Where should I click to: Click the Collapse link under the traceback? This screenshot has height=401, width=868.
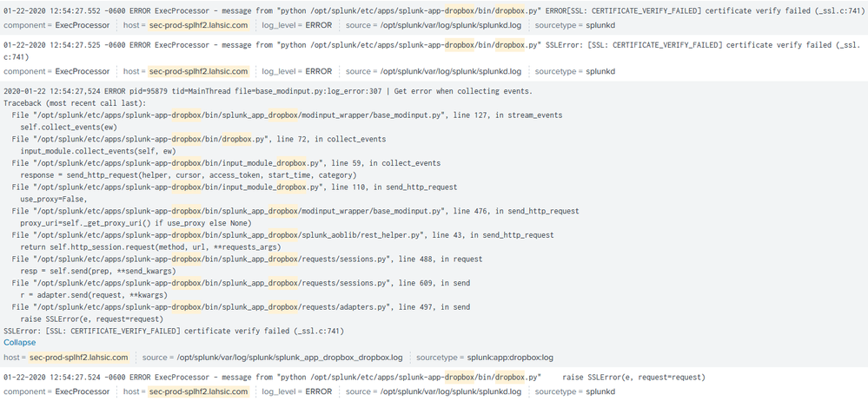pos(20,343)
